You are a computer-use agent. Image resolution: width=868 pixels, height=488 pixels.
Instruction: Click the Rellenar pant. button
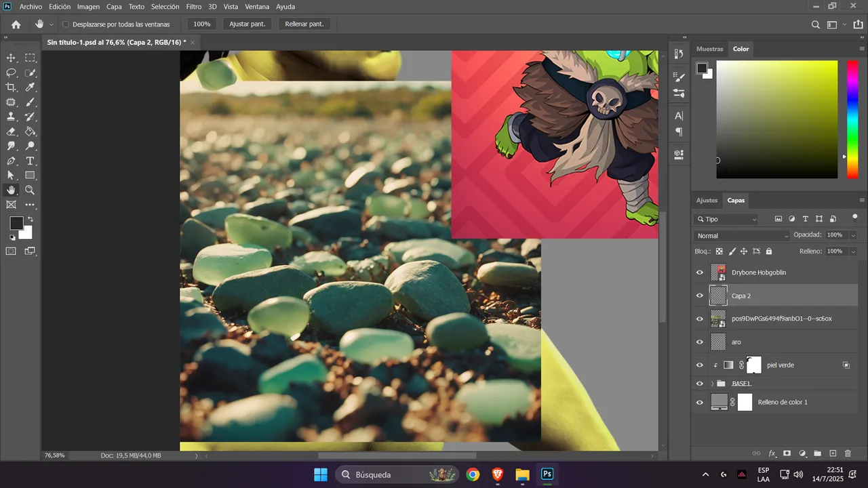tap(304, 24)
